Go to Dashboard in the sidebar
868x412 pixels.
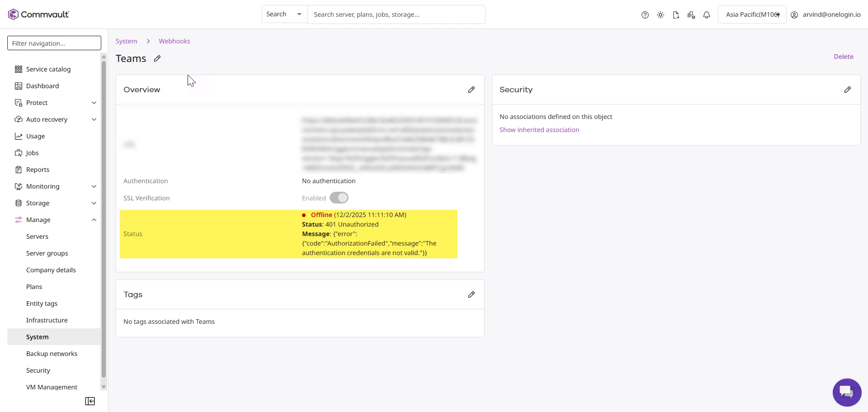(x=42, y=86)
